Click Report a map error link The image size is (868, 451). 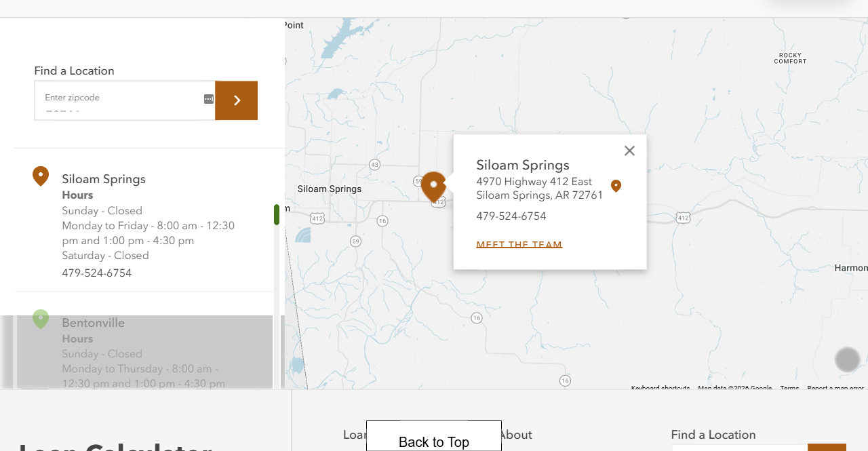point(835,389)
